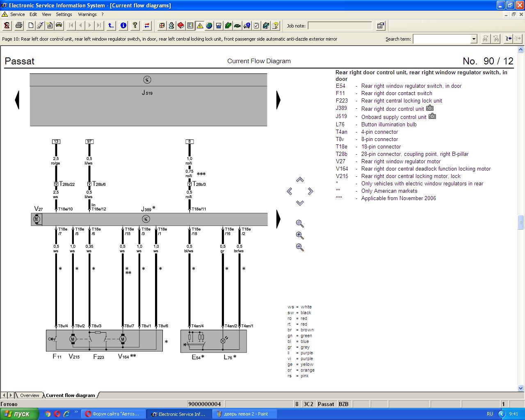Screen dimensions: 525x420
Task: Follow wire reference box 13
Action: point(56,142)
